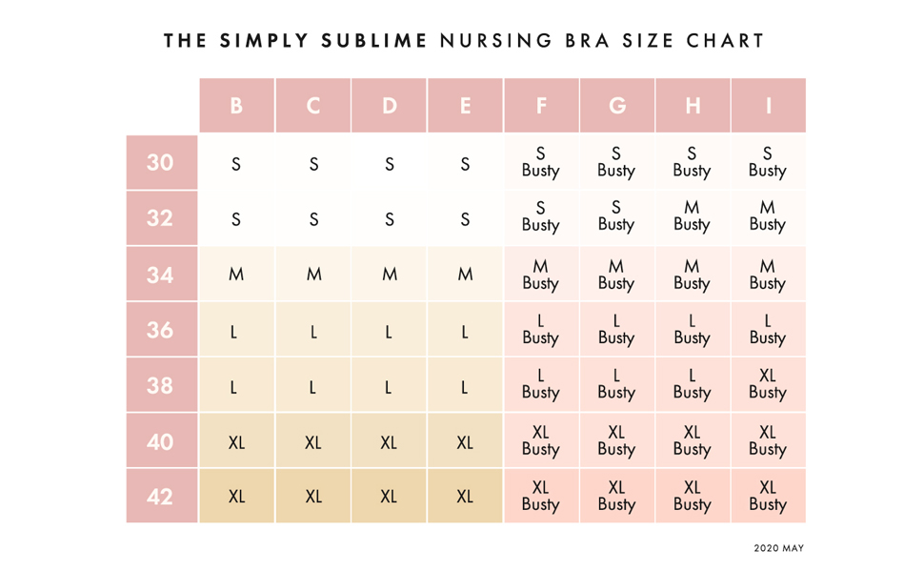Click the XL Busty cell for 42 F
The image size is (924, 572).
coord(540,496)
